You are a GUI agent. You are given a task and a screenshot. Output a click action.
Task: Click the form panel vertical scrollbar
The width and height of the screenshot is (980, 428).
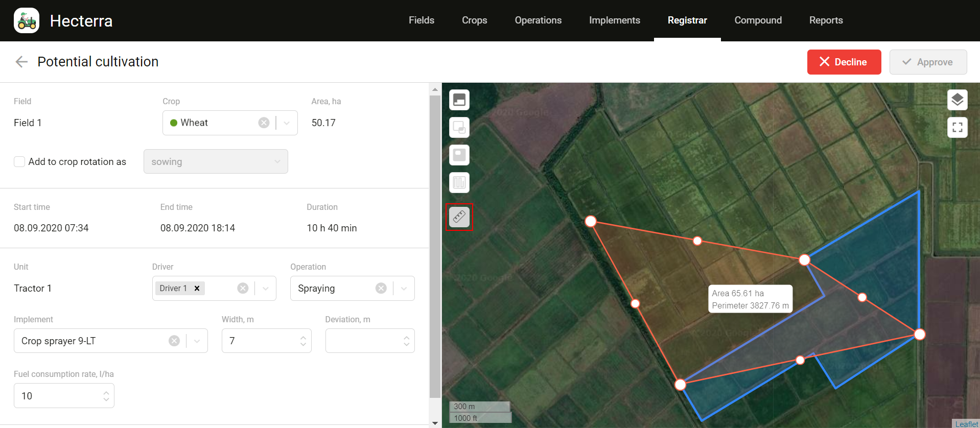(435, 245)
